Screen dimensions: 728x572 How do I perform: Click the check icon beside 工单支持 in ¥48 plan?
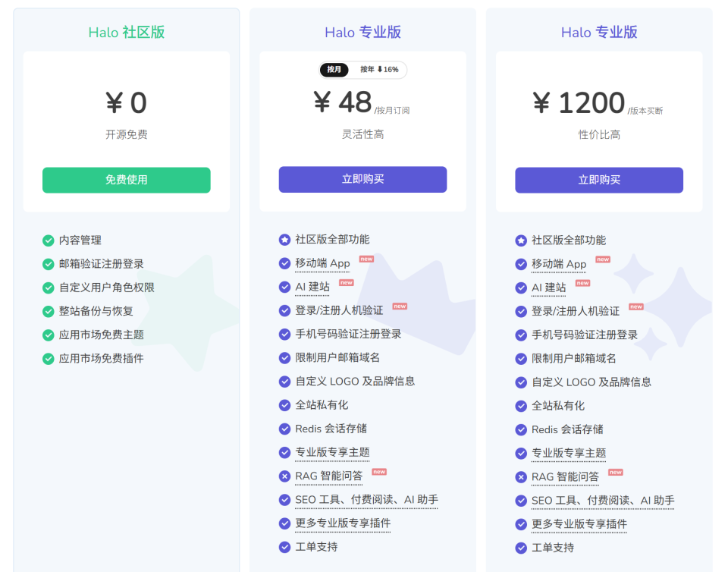(284, 547)
